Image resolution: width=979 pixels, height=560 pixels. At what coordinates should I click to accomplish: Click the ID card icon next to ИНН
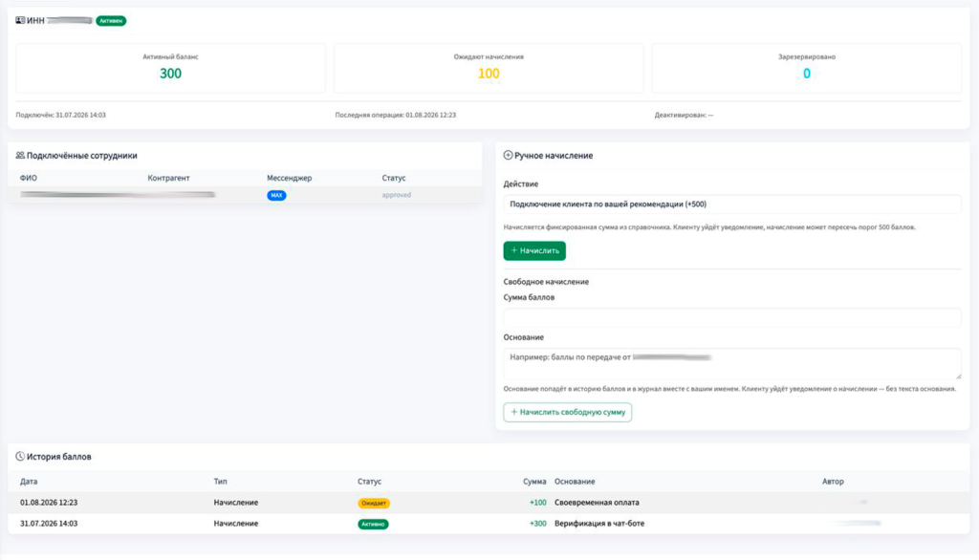(x=20, y=21)
